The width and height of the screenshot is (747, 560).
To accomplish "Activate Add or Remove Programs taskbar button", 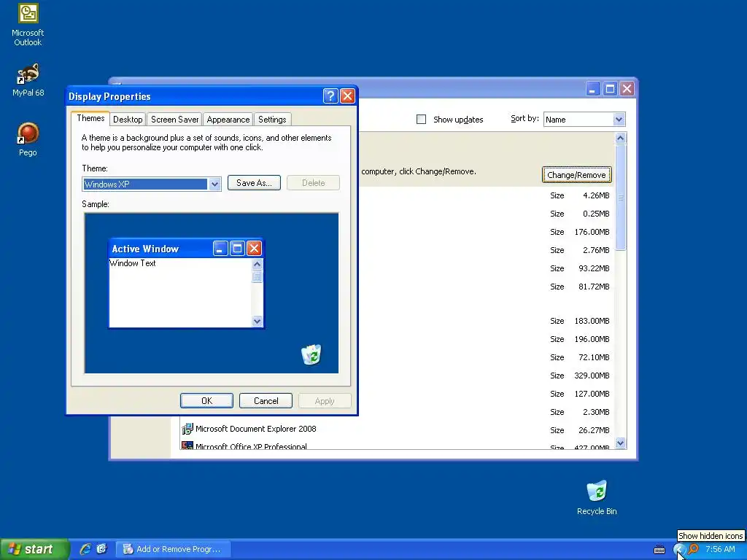I will pos(174,549).
